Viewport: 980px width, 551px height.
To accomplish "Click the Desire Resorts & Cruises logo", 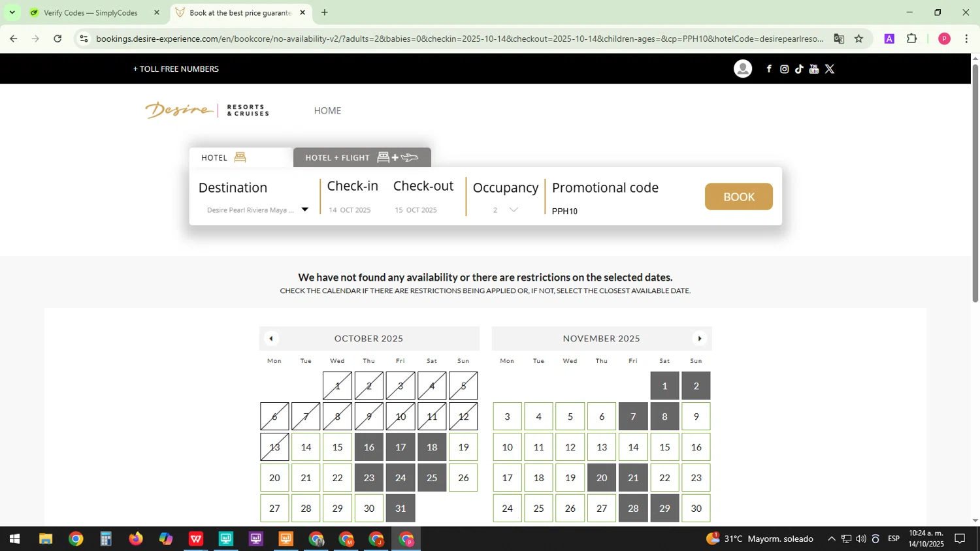I will tap(206, 110).
